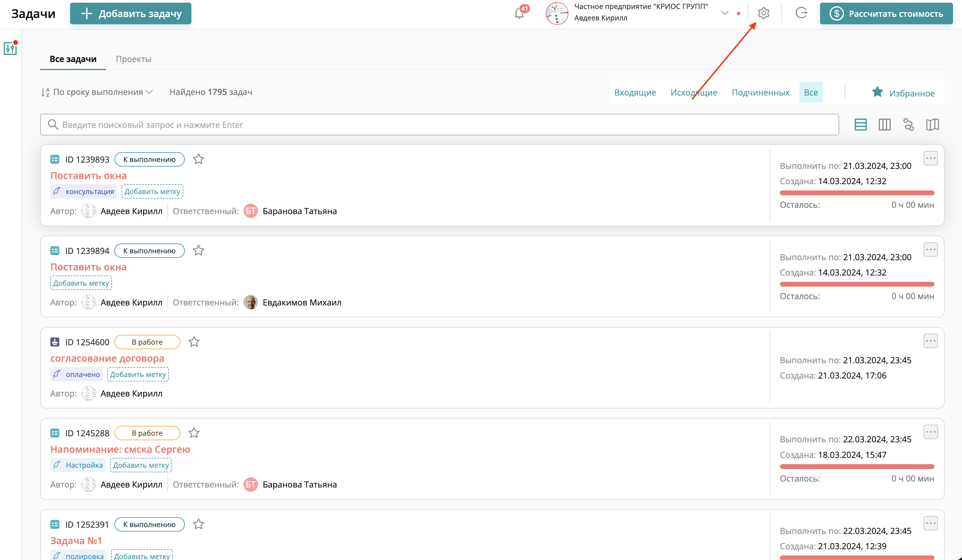Screen dimensions: 962x560
Task: Click Рассчитать стоимость button
Action: (886, 14)
